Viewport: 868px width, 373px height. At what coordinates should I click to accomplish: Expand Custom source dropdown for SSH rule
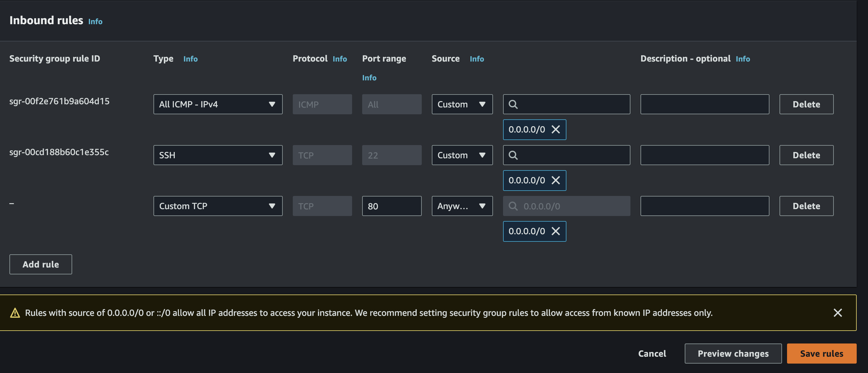pyautogui.click(x=462, y=155)
